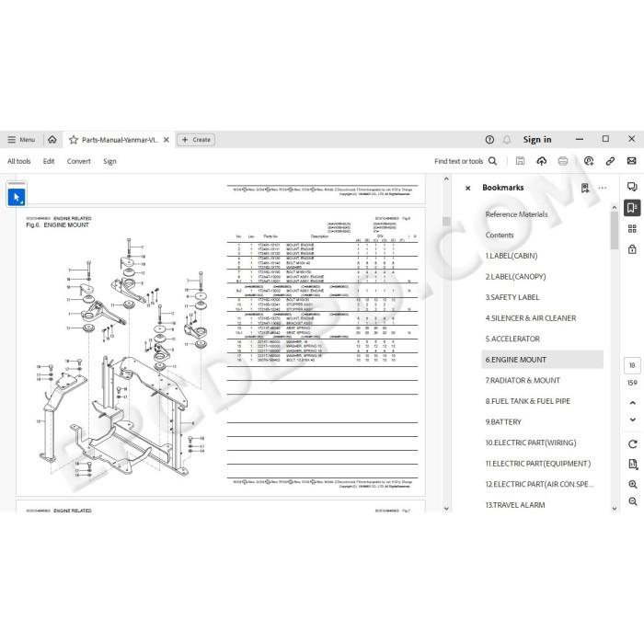The image size is (644, 644).
Task: Zoom out with magnifier minus icon
Action: point(633,501)
